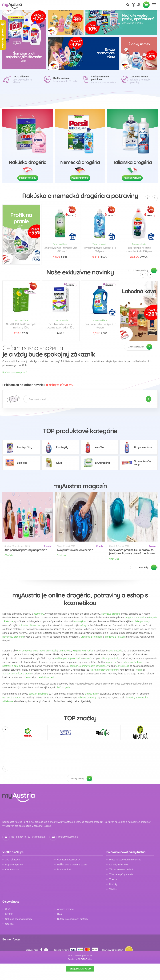Open the green shopping cart icon
This screenshot has height=980, width=160.
coord(146,5)
